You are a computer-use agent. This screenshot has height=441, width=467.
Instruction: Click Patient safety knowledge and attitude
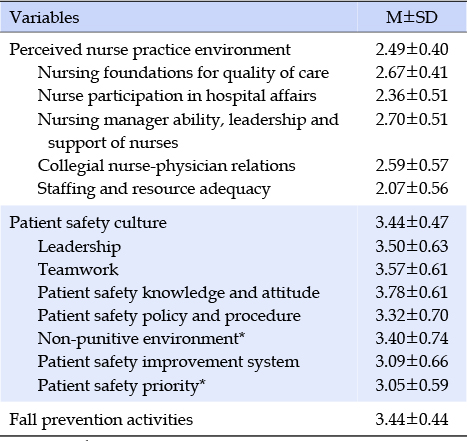178,293
